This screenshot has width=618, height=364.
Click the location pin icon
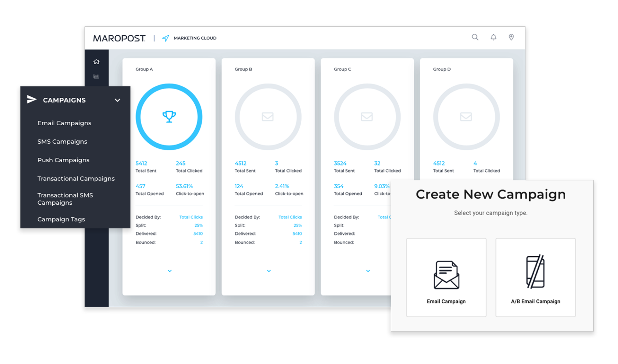tap(511, 37)
